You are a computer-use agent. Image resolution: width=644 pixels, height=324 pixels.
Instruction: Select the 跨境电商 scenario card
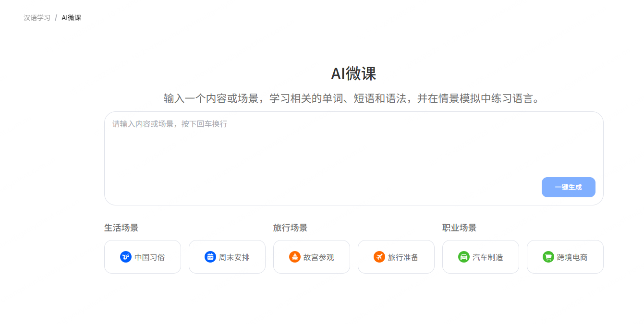click(565, 257)
